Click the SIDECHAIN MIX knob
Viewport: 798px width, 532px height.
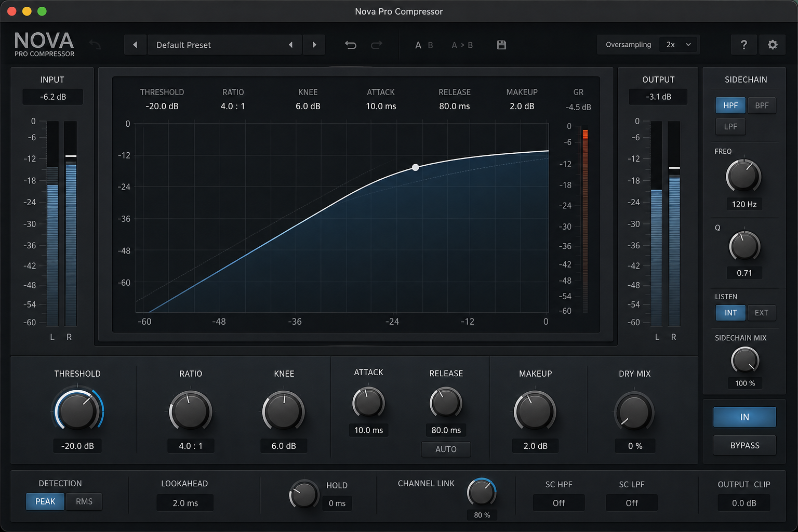[x=745, y=360]
